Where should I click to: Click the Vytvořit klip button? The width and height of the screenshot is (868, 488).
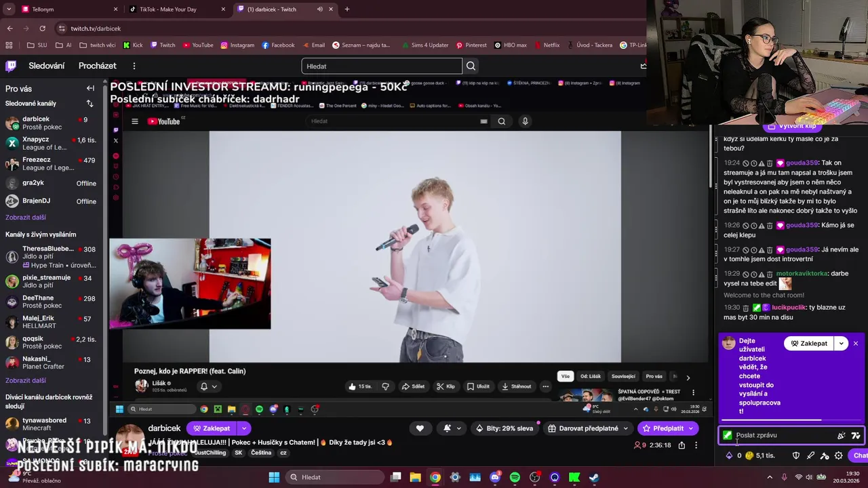click(x=792, y=125)
